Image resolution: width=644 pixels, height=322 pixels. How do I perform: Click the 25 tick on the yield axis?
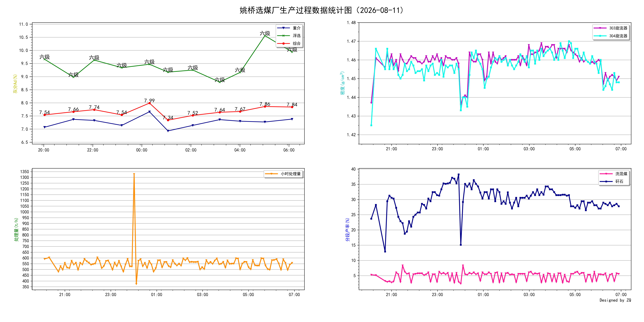[353, 215]
